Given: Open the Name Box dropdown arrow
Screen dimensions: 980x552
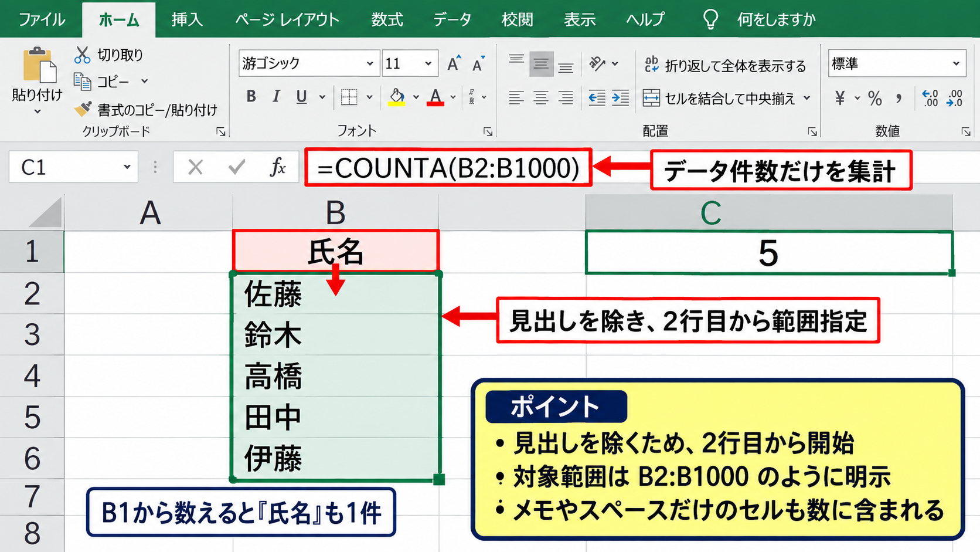Looking at the screenshot, I should (x=127, y=167).
